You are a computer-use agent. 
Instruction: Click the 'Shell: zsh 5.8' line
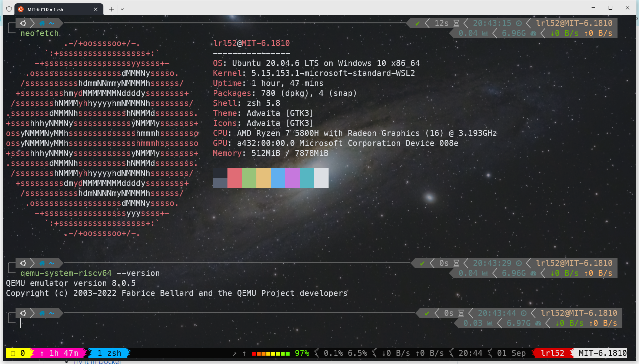click(x=246, y=103)
